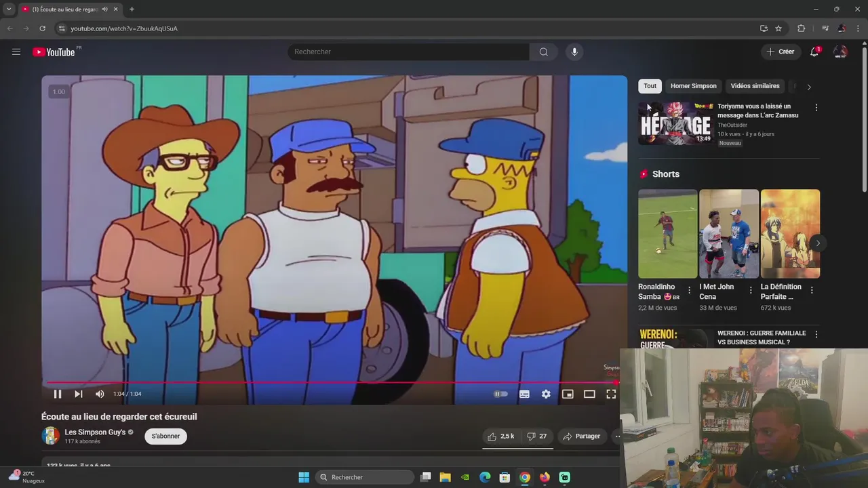Open options for the Toriyama video
The image size is (868, 488).
(816, 108)
